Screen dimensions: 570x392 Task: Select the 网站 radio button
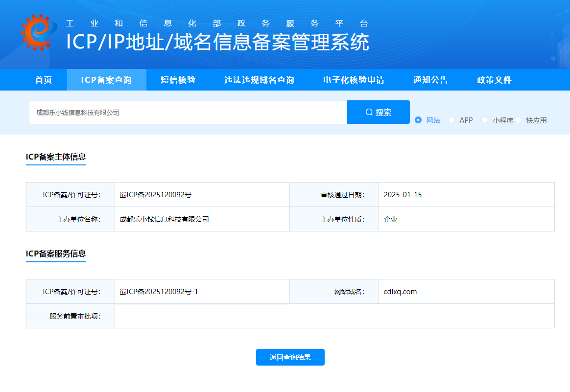(x=418, y=120)
